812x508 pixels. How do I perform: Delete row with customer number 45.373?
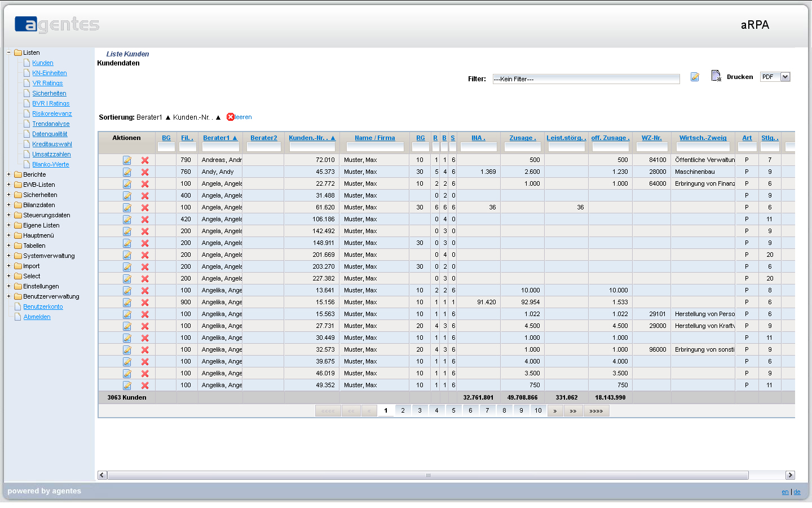tap(145, 172)
